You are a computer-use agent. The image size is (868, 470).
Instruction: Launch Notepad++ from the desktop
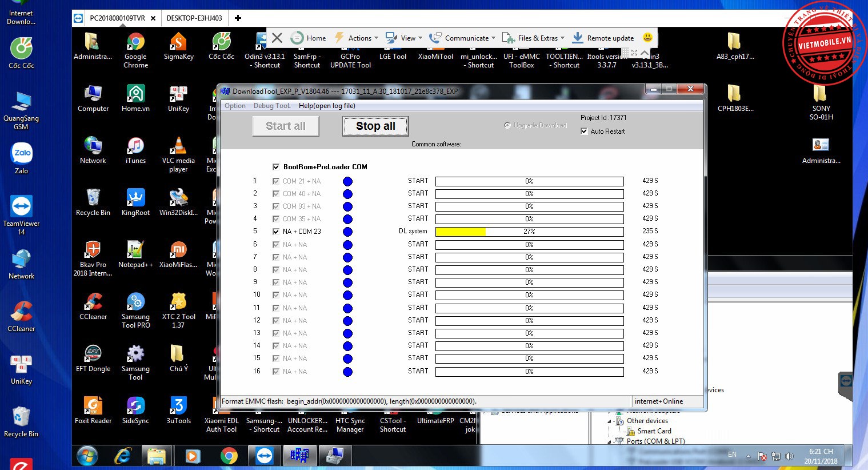[135, 254]
